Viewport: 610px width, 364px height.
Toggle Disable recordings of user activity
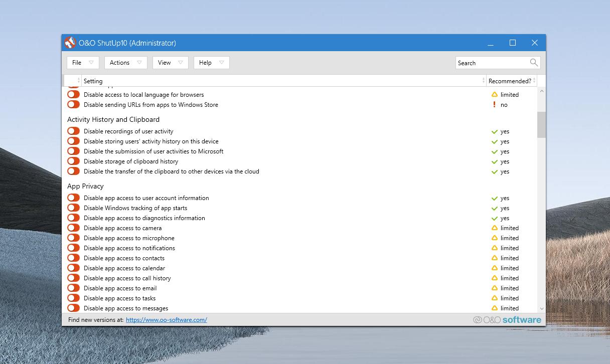click(74, 131)
